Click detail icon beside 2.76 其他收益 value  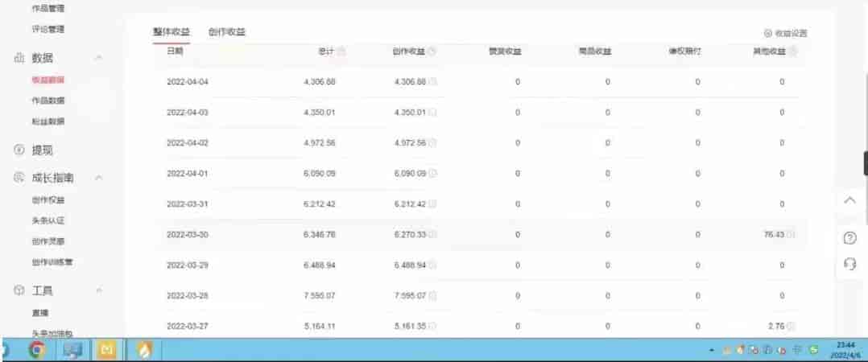point(792,327)
